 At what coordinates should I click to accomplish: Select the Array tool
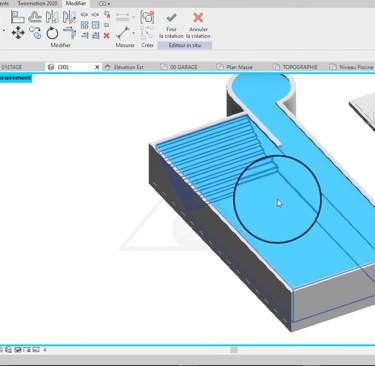click(85, 25)
